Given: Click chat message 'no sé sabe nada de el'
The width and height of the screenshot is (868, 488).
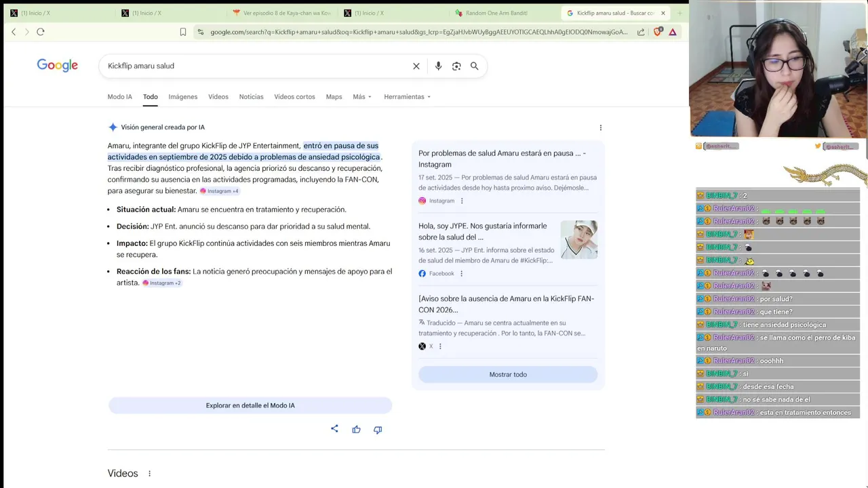Looking at the screenshot, I should pyautogui.click(x=776, y=399).
